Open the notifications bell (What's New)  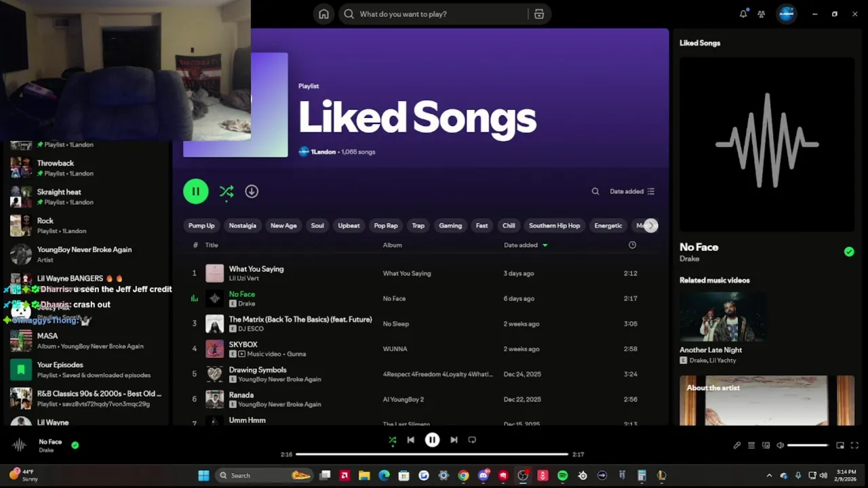tap(743, 14)
